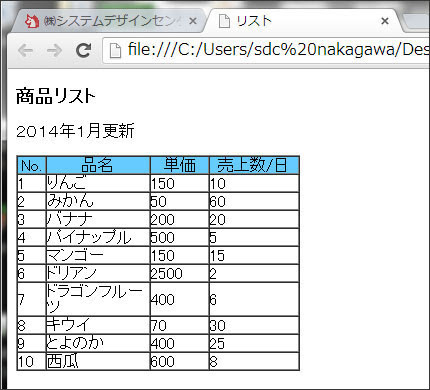This screenshot has width=430, height=390.
Task: Click the No. cell 7 for ドラゴンフルーツ
Action: (32, 299)
